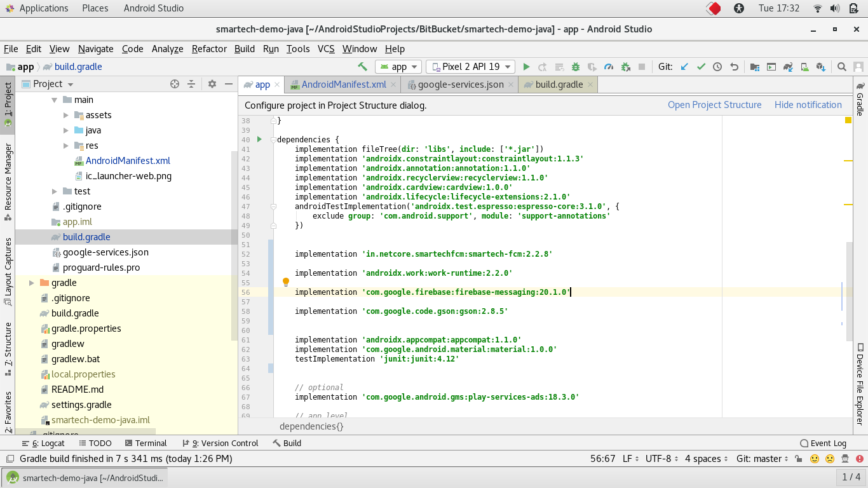Toggle the Layout Captures side panel
The height and width of the screenshot is (488, 868).
click(x=8, y=271)
